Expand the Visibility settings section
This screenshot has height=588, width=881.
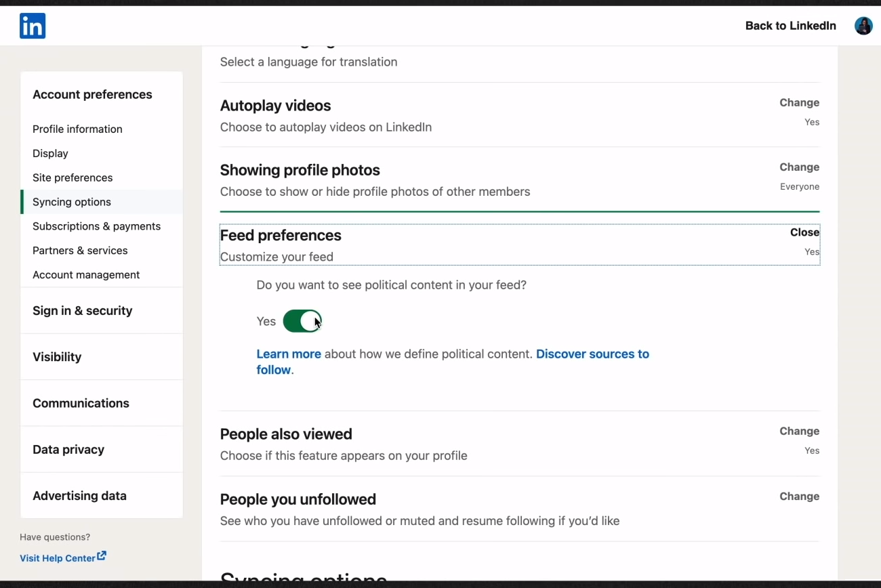pyautogui.click(x=57, y=357)
